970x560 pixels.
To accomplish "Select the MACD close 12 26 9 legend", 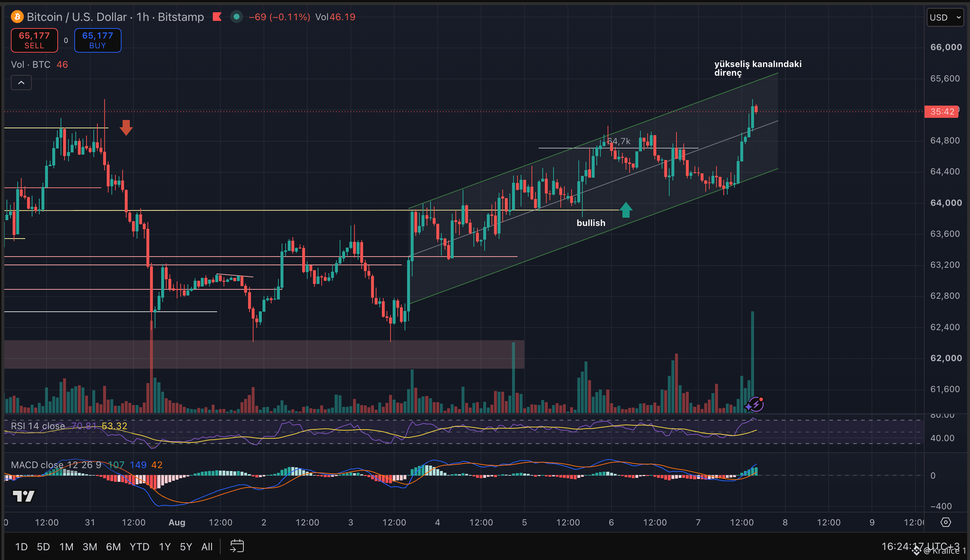I will tap(56, 465).
